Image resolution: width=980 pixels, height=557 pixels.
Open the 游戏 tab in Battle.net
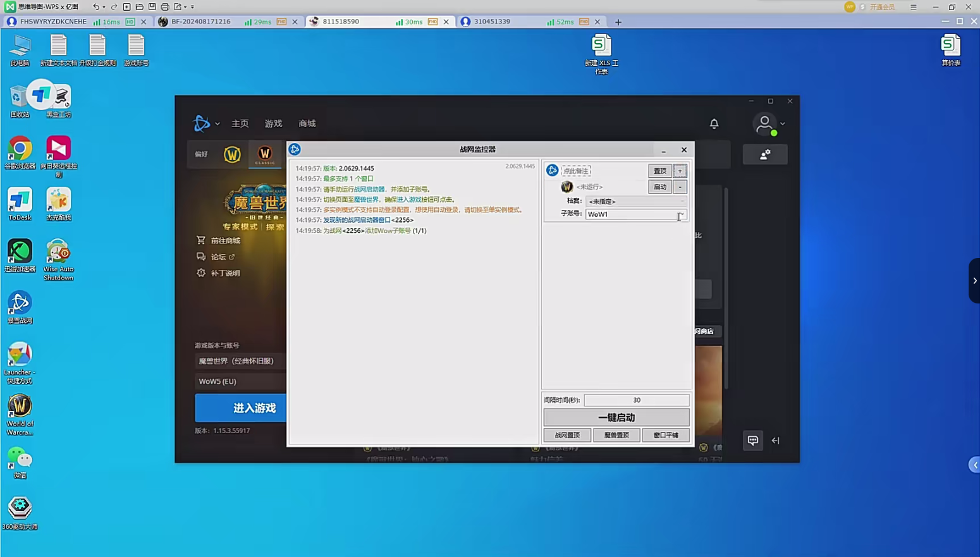[x=273, y=123]
